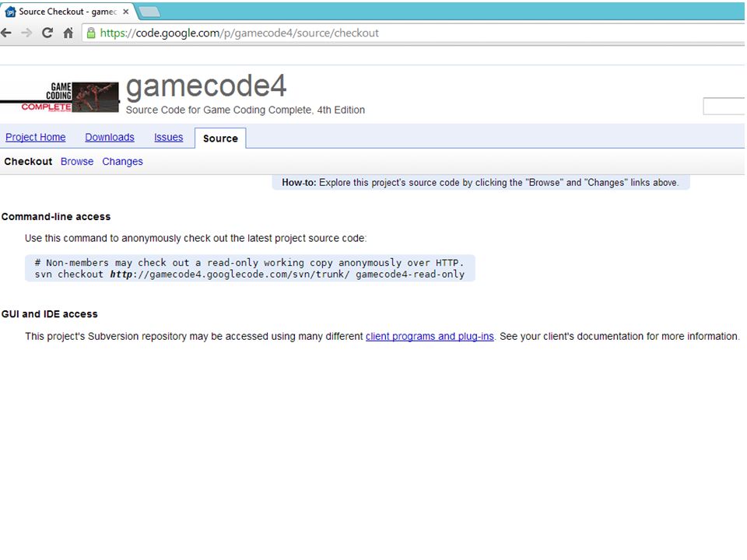
Task: Select the Source Checkout browser tab
Action: 67,12
